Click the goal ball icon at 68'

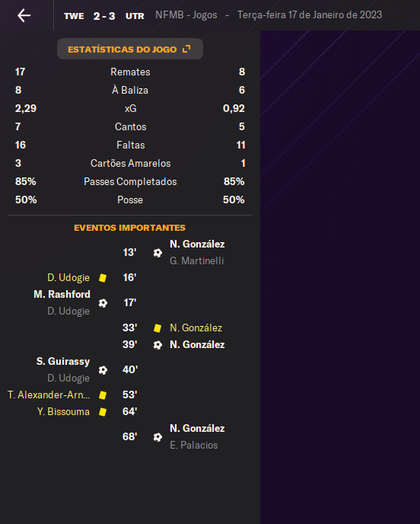pos(157,436)
